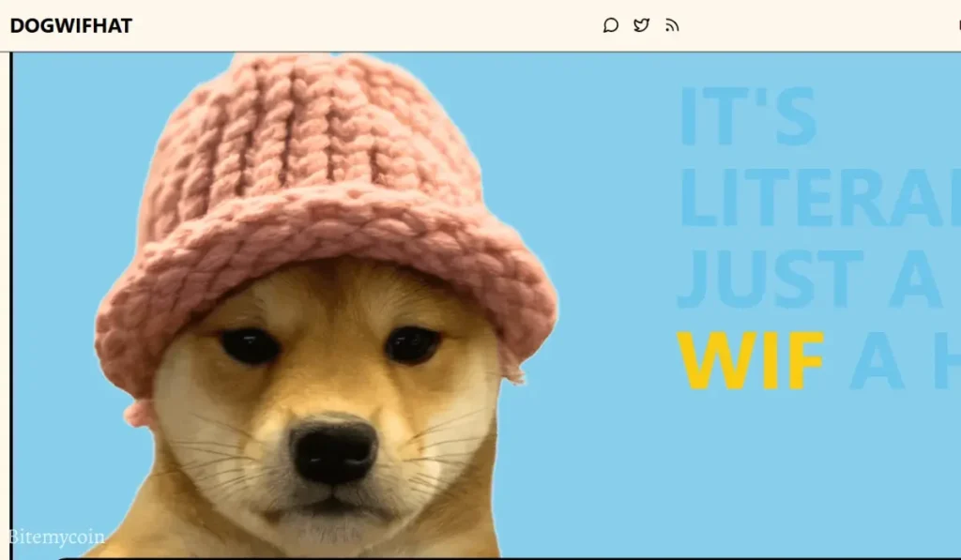The image size is (961, 560).
Task: Open the chat bubble icon in header
Action: click(611, 25)
